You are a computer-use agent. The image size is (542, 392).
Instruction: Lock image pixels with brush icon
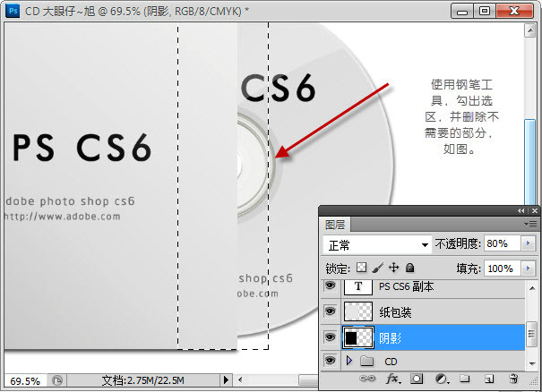pyautogui.click(x=377, y=268)
